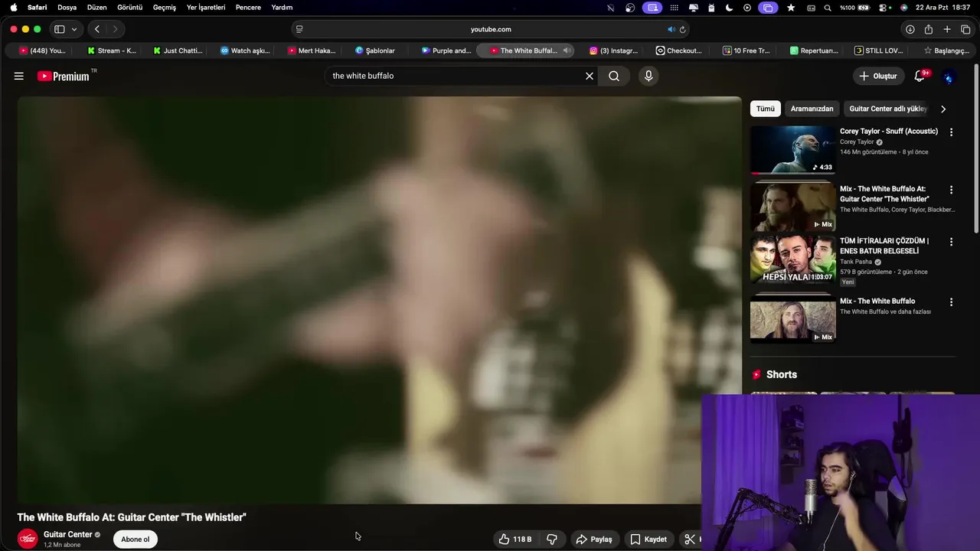
Task: Subscribe with the Abone ol button
Action: (136, 540)
